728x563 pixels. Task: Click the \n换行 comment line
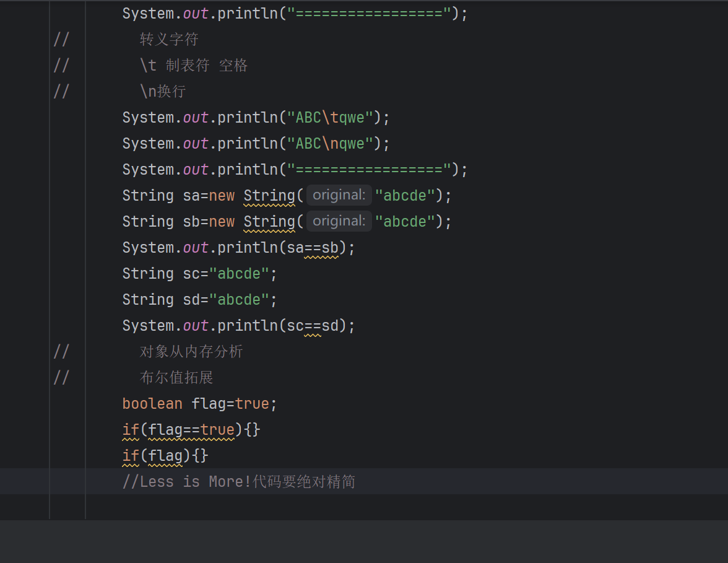click(x=163, y=91)
